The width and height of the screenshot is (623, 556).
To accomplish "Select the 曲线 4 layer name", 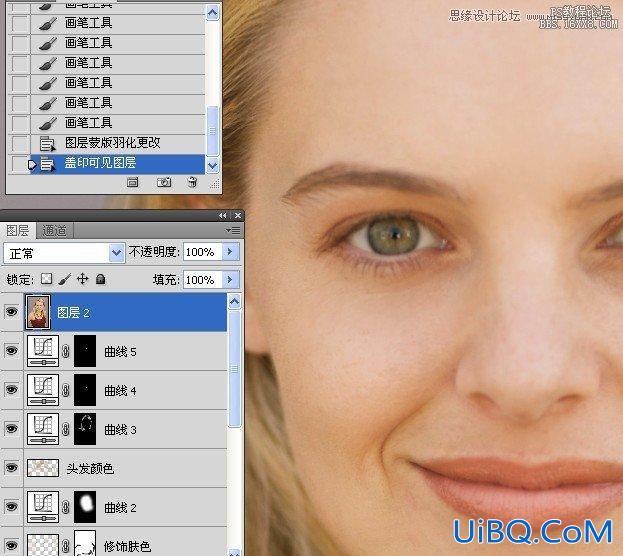I will click(x=120, y=390).
